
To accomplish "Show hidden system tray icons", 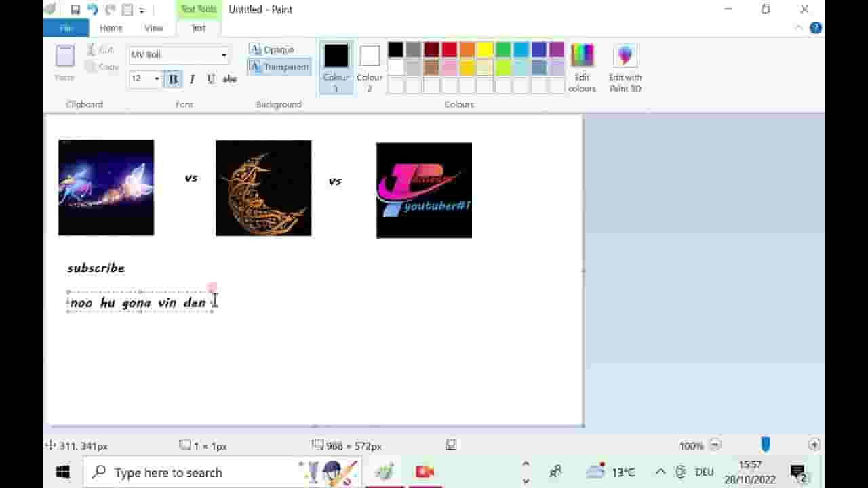I will point(660,472).
